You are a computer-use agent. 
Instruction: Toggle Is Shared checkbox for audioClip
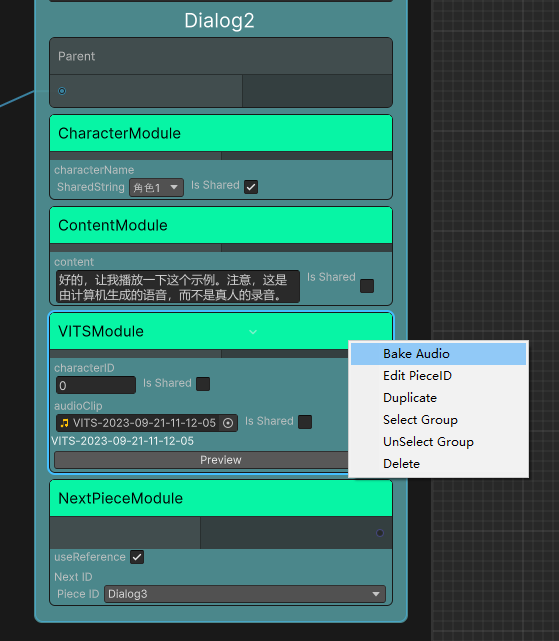(305, 422)
